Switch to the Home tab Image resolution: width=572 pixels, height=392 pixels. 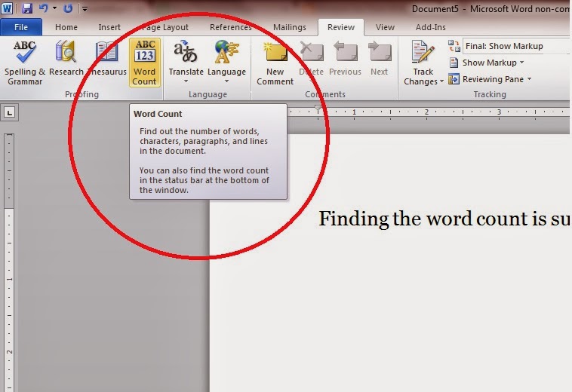click(66, 27)
